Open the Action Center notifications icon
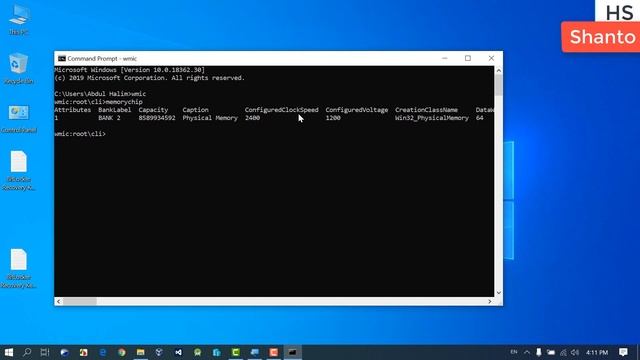Viewport: 640px width, 360px height. [623, 352]
